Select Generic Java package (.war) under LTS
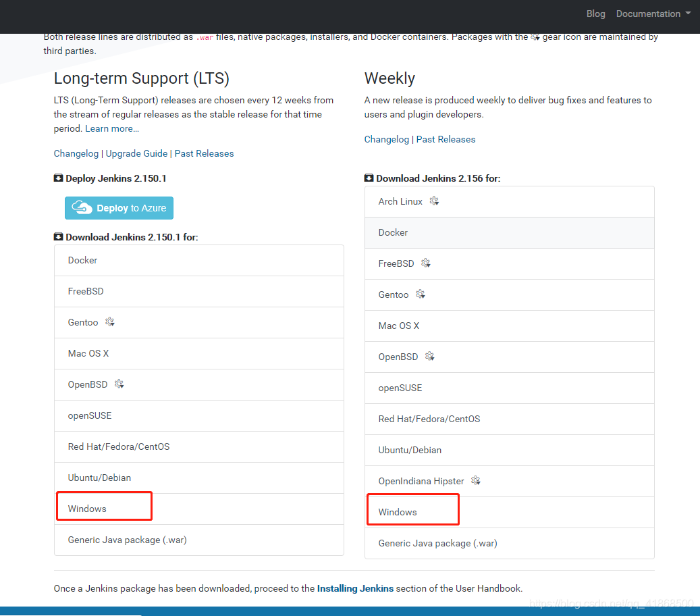The width and height of the screenshot is (700, 616). (x=199, y=540)
